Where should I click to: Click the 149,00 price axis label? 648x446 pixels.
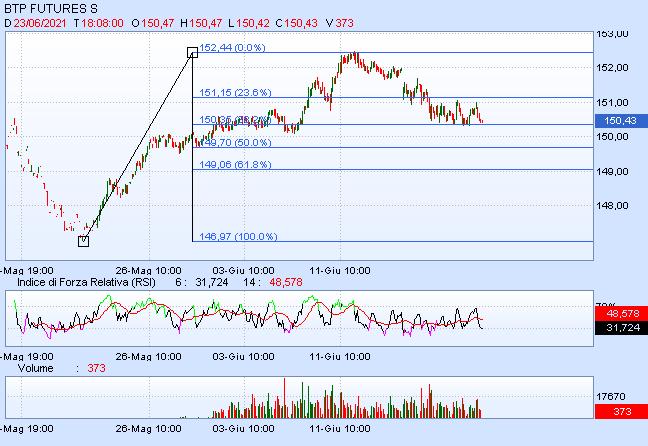[x=612, y=171]
